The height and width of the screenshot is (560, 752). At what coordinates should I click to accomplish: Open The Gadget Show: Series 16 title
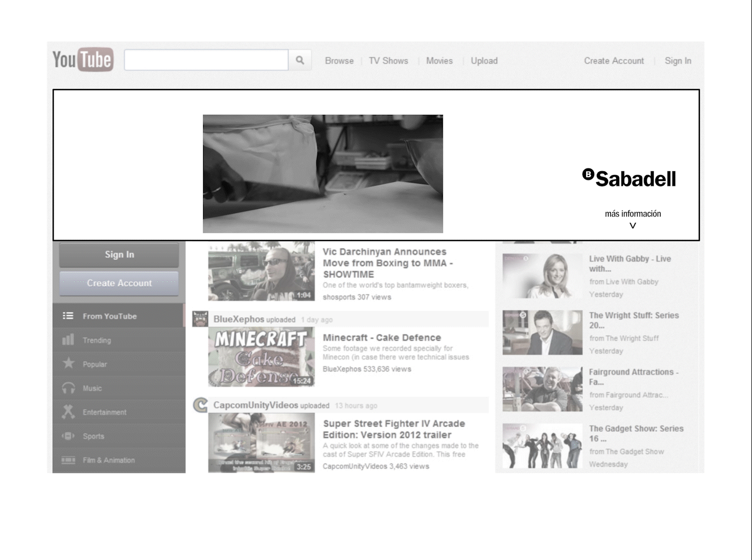(x=636, y=433)
